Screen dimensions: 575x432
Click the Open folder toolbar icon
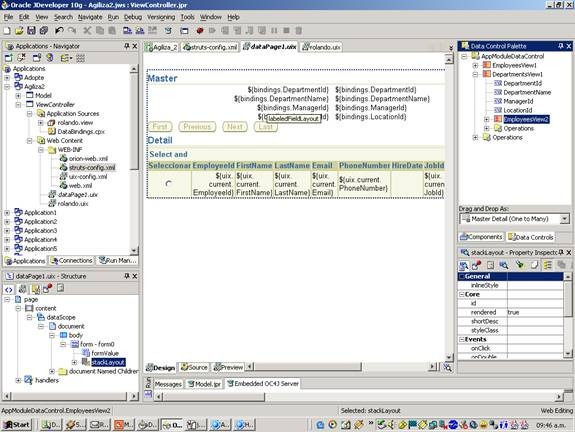click(19, 30)
